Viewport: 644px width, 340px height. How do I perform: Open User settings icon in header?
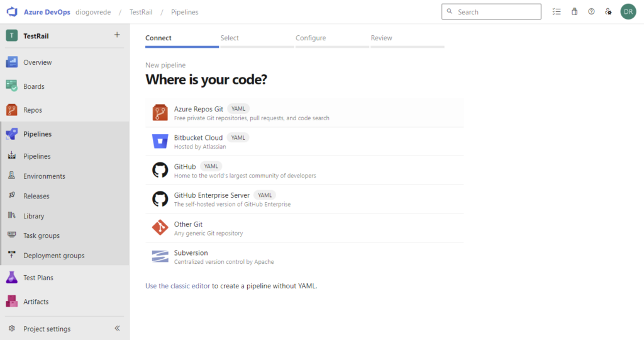(x=608, y=12)
